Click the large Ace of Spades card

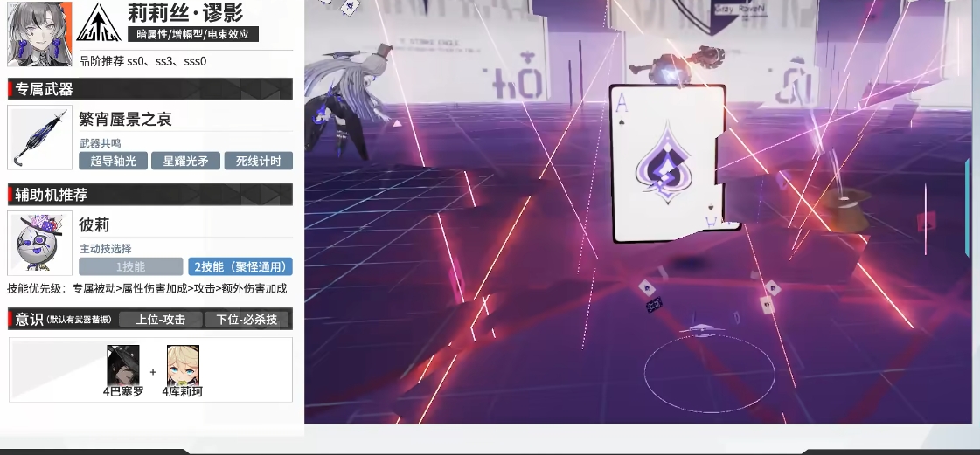point(667,164)
